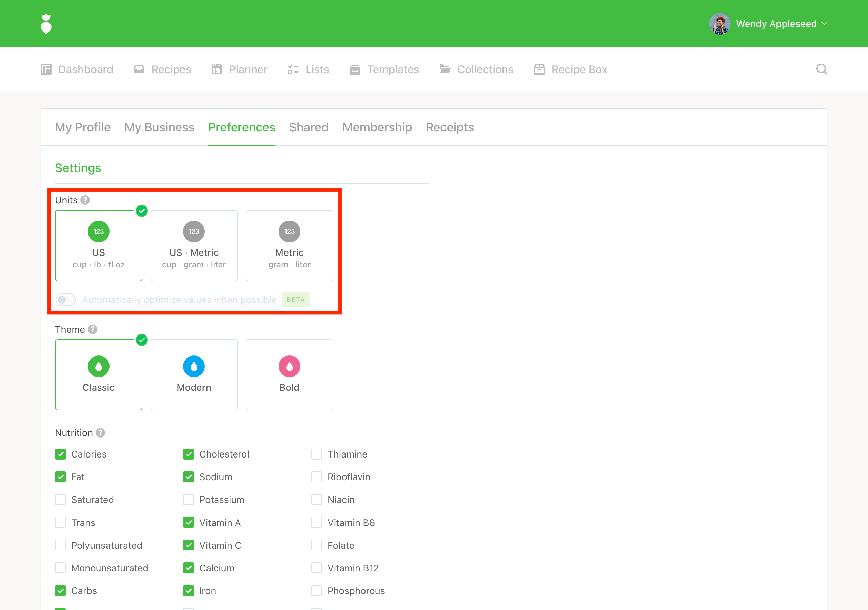Open Planner from the navigation bar
Screen dimensions: 868x610
(239, 69)
